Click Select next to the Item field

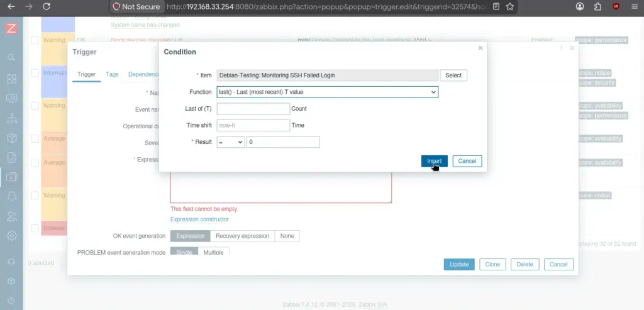(453, 75)
